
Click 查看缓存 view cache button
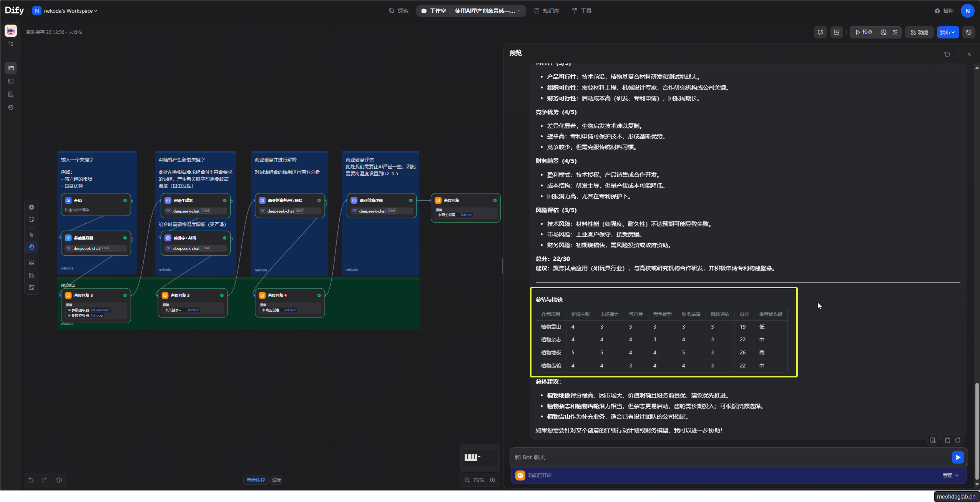256,480
